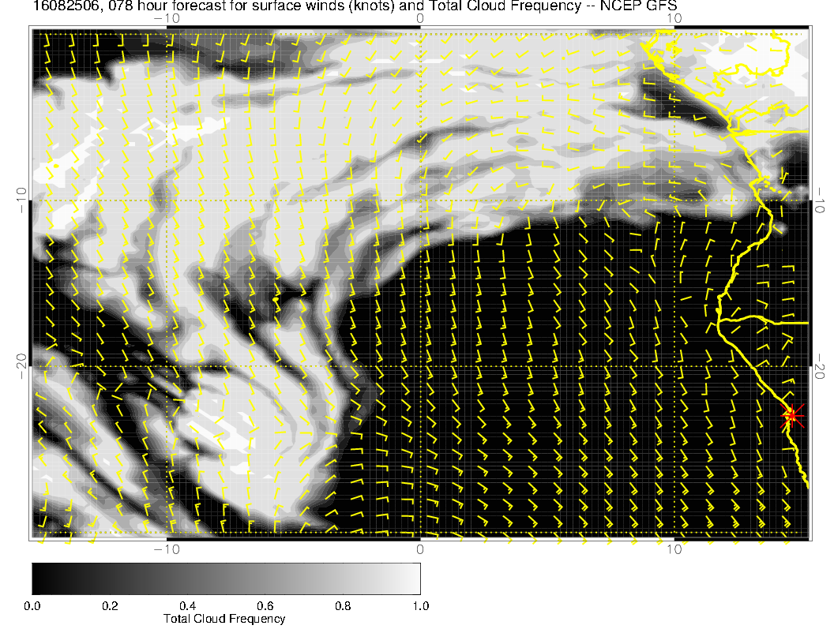Click the bottom axis longitude label 10

[673, 549]
